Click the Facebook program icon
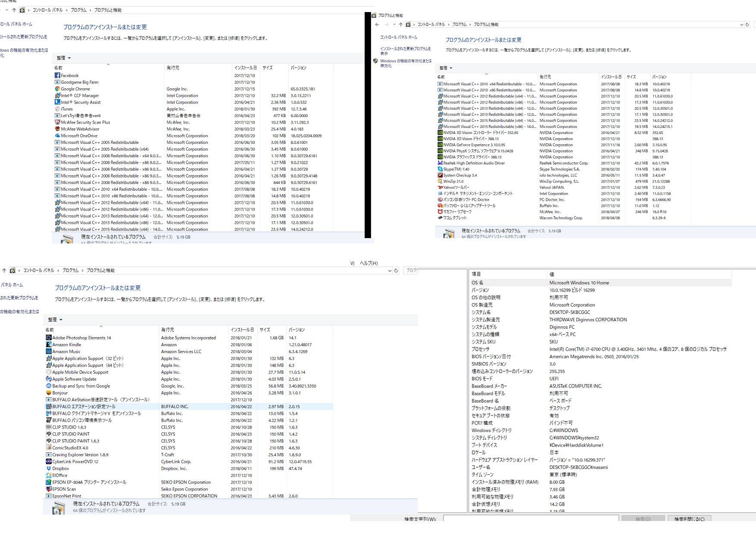 point(57,75)
